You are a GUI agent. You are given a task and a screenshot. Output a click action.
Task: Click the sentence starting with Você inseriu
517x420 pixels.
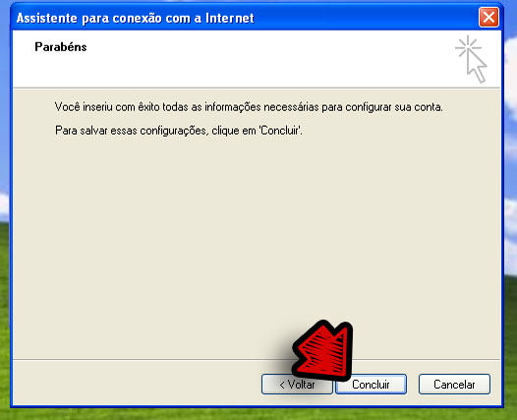coord(249,107)
